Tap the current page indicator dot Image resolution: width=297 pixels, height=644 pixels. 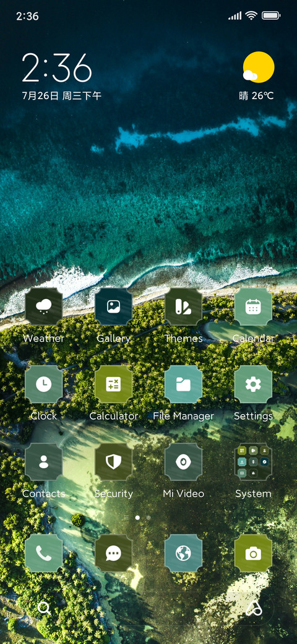click(137, 518)
